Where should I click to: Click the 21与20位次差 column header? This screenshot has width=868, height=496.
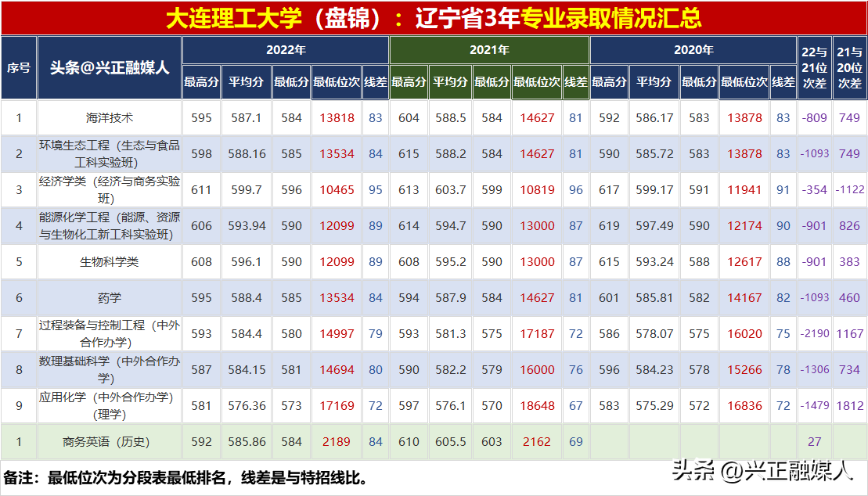click(849, 67)
